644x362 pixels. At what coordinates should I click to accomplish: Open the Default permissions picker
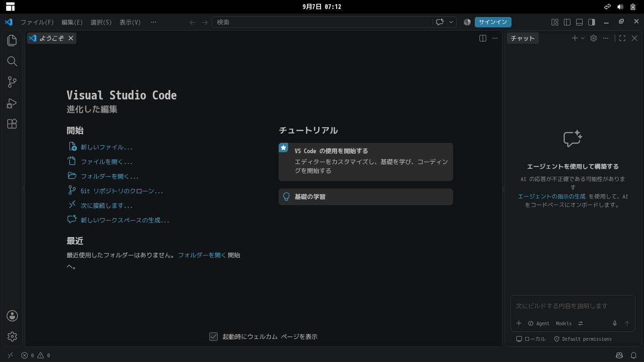pos(583,339)
